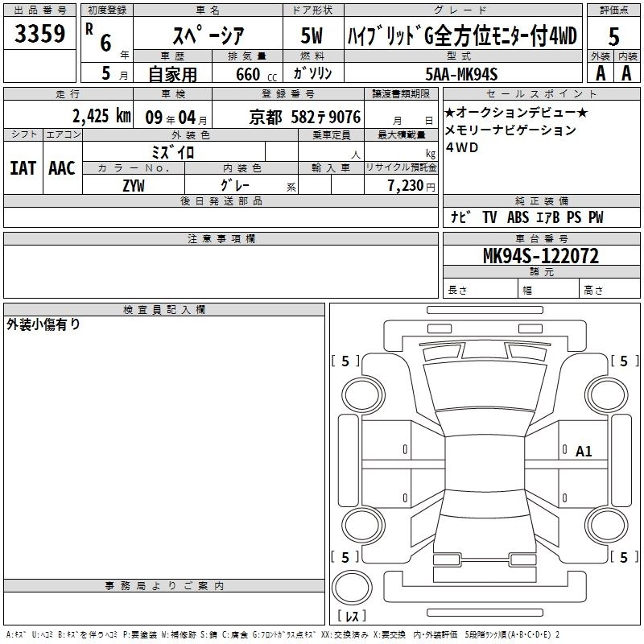The image size is (644, 644).
Task: Click the roof panel in car diagram
Action: (x=485, y=462)
